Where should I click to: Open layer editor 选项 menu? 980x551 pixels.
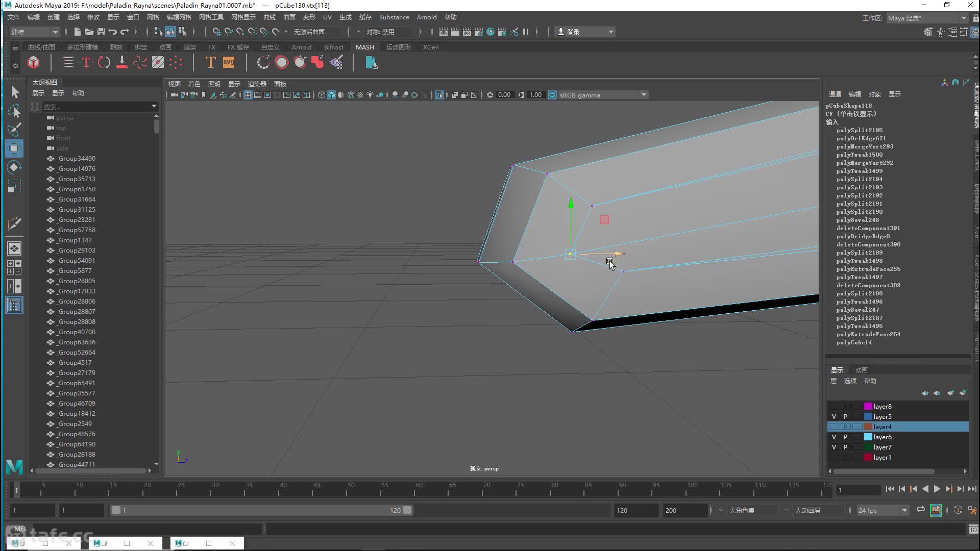click(x=850, y=381)
